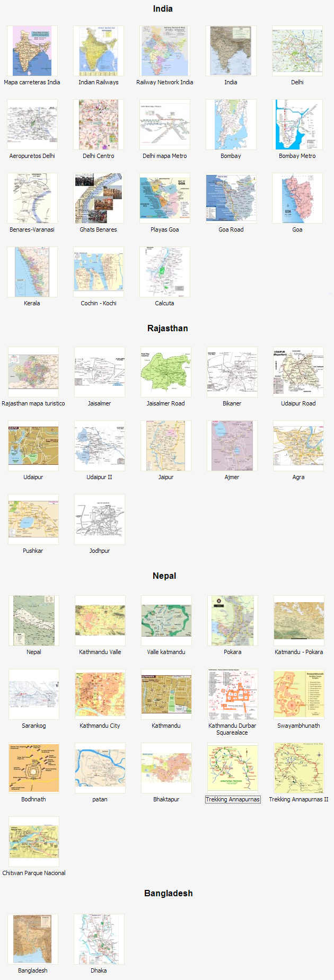Viewport: 334px width, 980px height.
Task: Click the Railway Network India map image
Action: pyautogui.click(x=164, y=51)
